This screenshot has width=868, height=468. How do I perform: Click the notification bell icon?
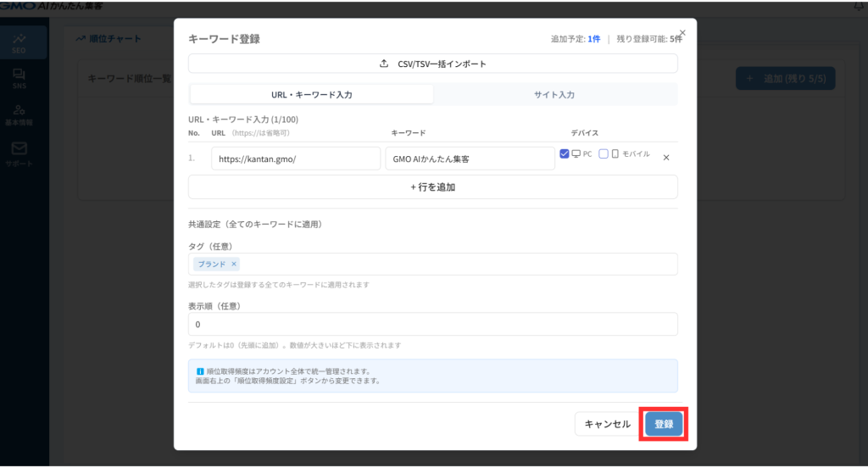pos(860,6)
